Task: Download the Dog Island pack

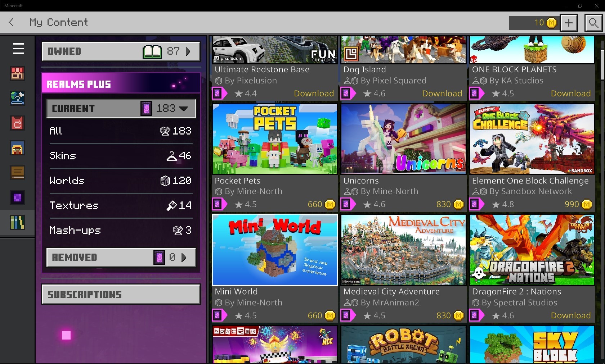Action: click(x=442, y=94)
